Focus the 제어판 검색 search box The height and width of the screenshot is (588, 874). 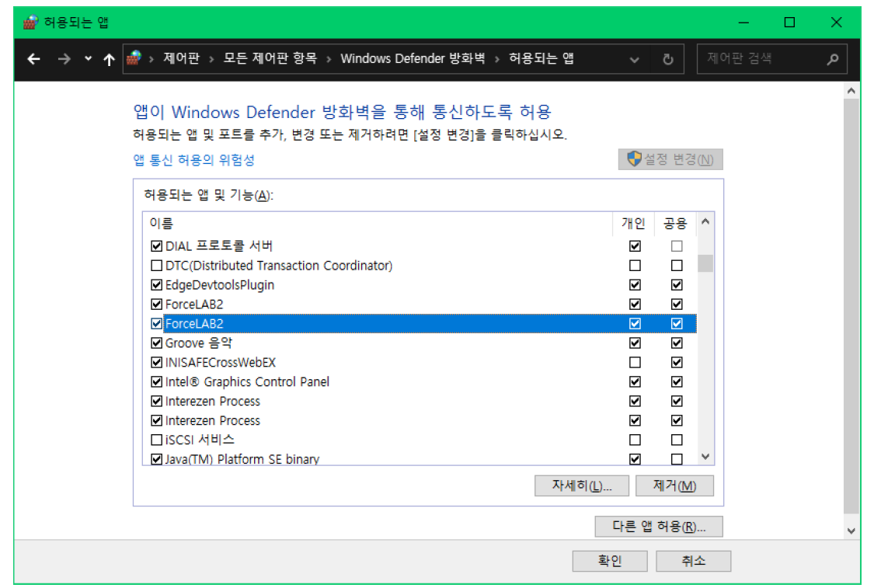coord(772,58)
